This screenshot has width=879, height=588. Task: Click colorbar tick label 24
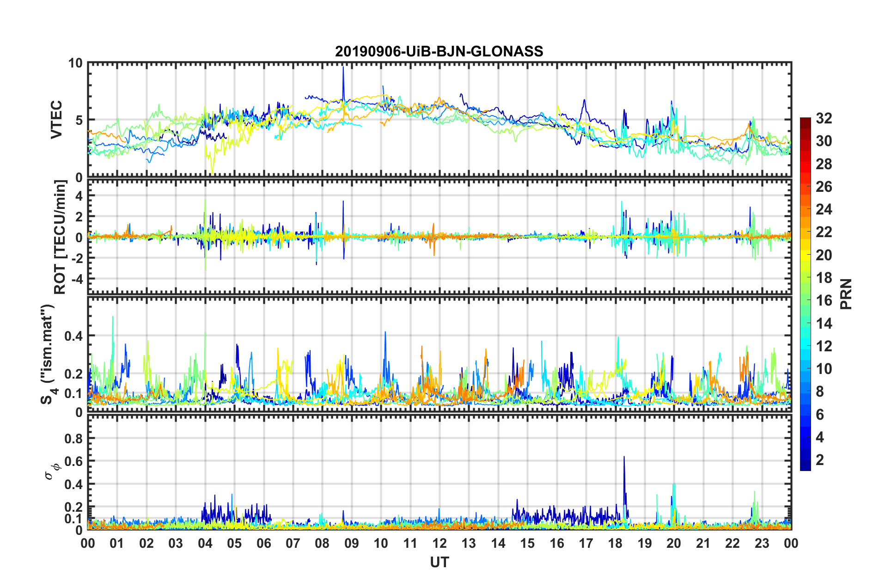point(824,209)
